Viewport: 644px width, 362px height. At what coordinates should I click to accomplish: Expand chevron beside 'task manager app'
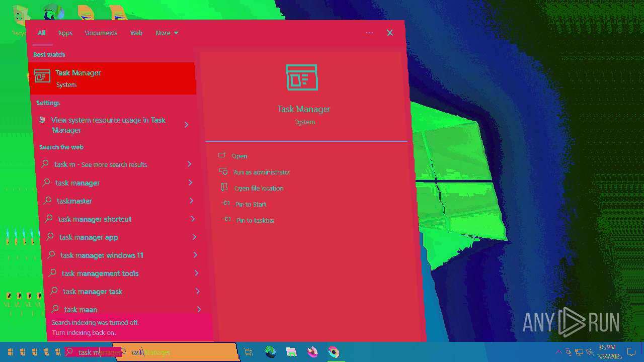click(194, 237)
